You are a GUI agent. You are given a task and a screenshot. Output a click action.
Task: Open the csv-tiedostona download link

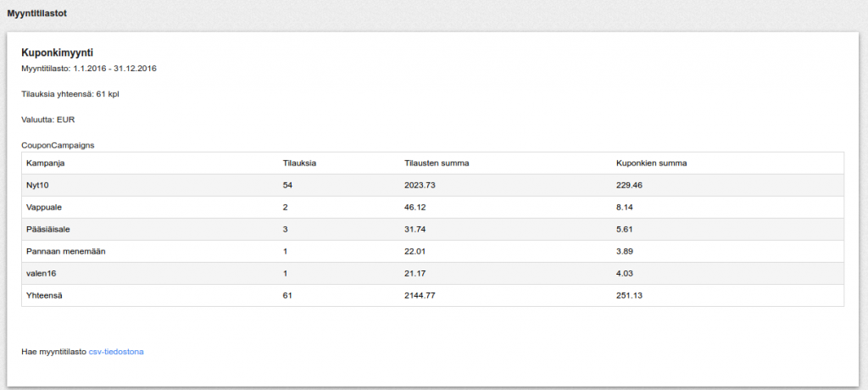(115, 352)
